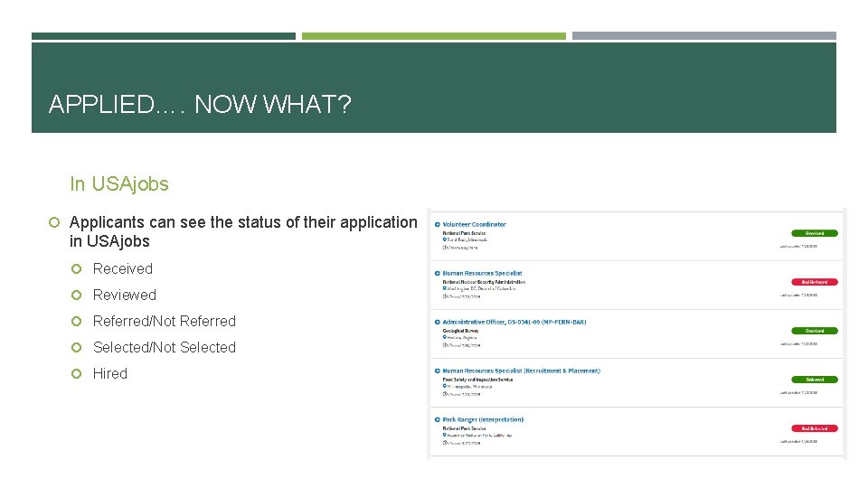Expand the Recruitment & Placement application row

click(438, 371)
